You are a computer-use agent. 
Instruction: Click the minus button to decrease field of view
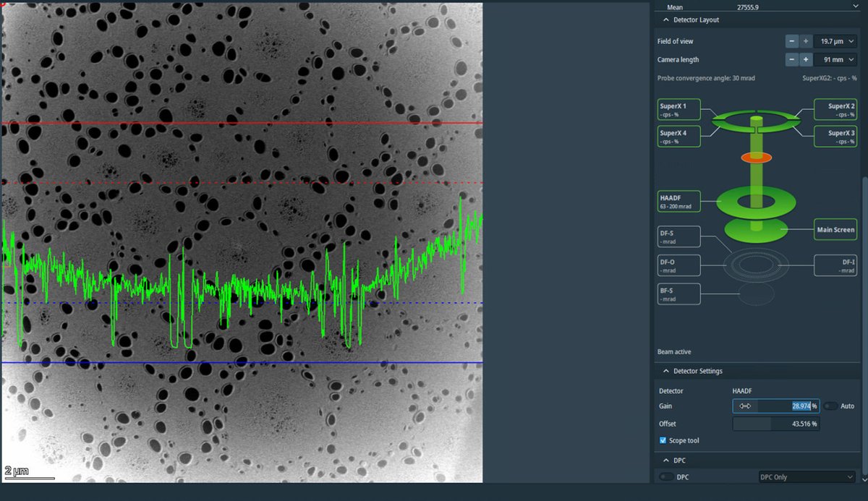pos(791,41)
